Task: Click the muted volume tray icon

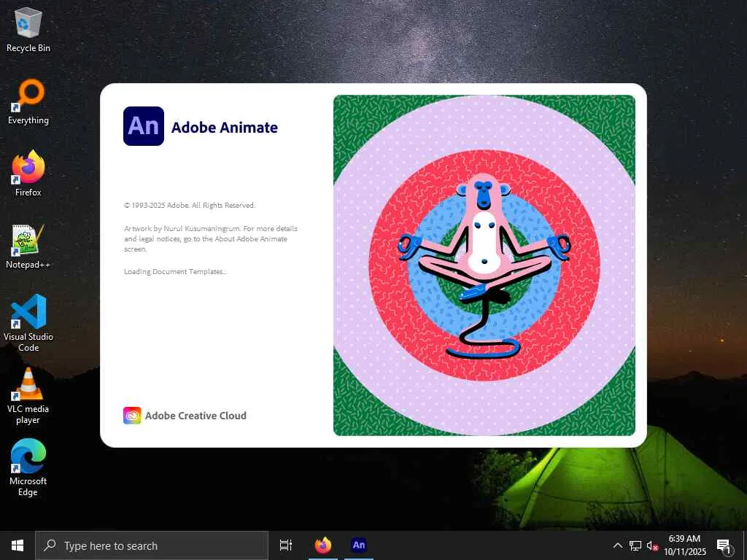Action: pos(652,545)
